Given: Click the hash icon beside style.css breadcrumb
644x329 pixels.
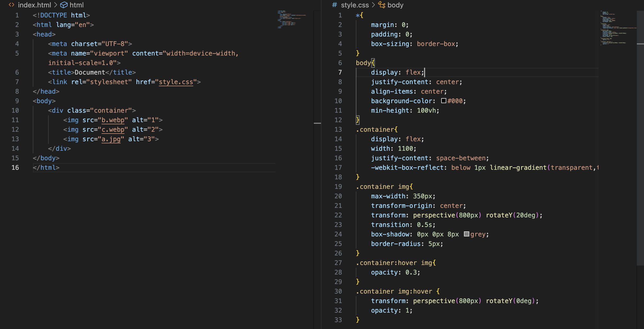Looking at the screenshot, I should [334, 5].
